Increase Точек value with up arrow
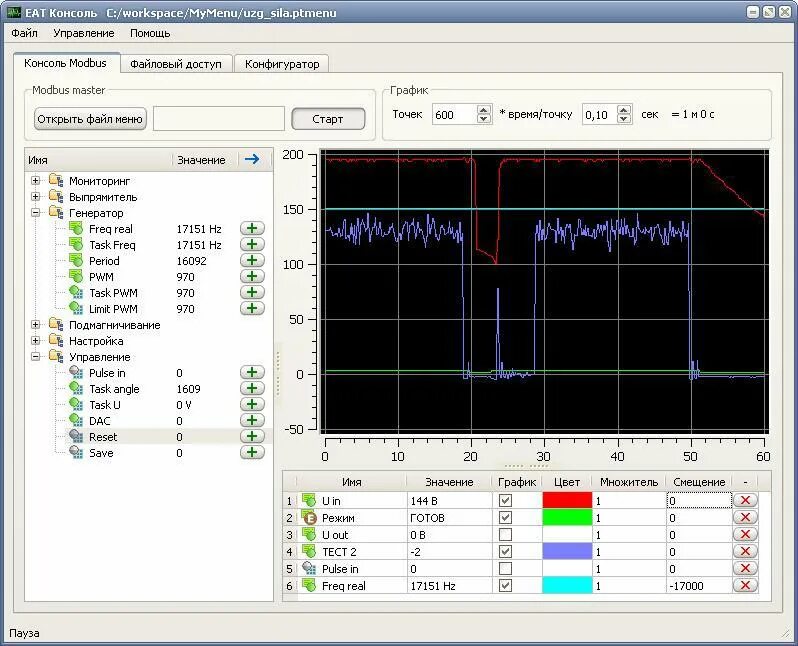 (x=484, y=108)
